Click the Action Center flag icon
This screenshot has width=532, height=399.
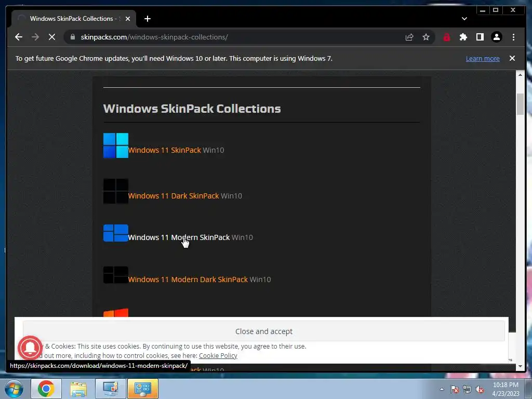[x=455, y=389]
